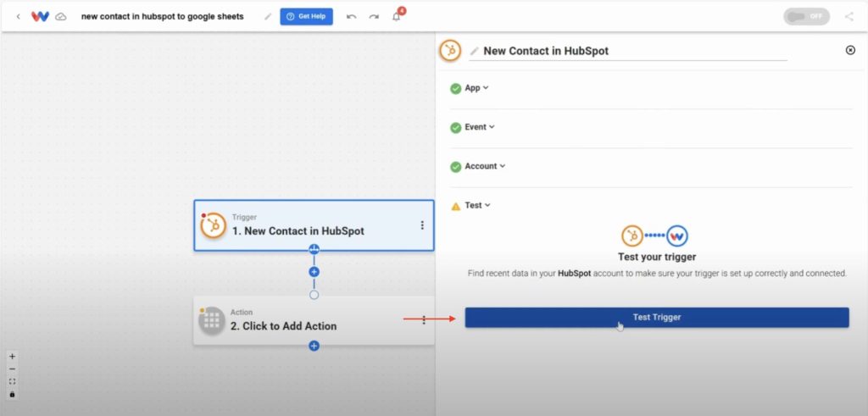Screen dimensions: 868x416
Task: Click the Test Trigger button
Action: click(x=657, y=318)
